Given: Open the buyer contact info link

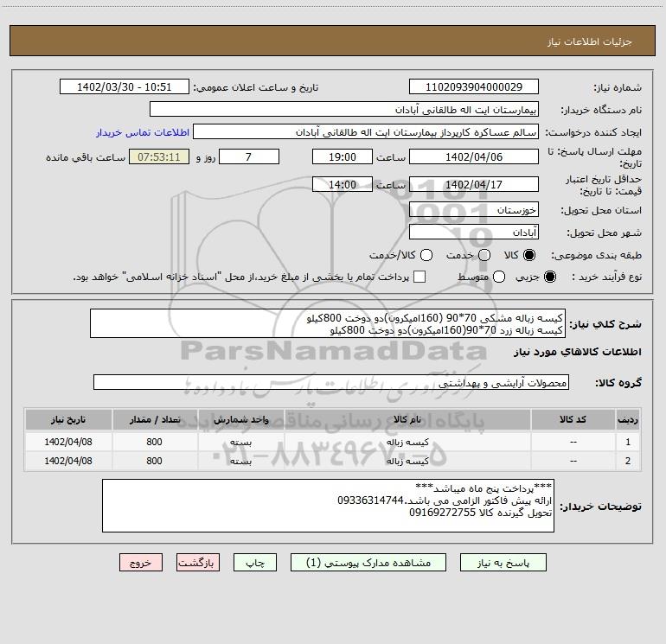Looking at the screenshot, I should coord(143,132).
